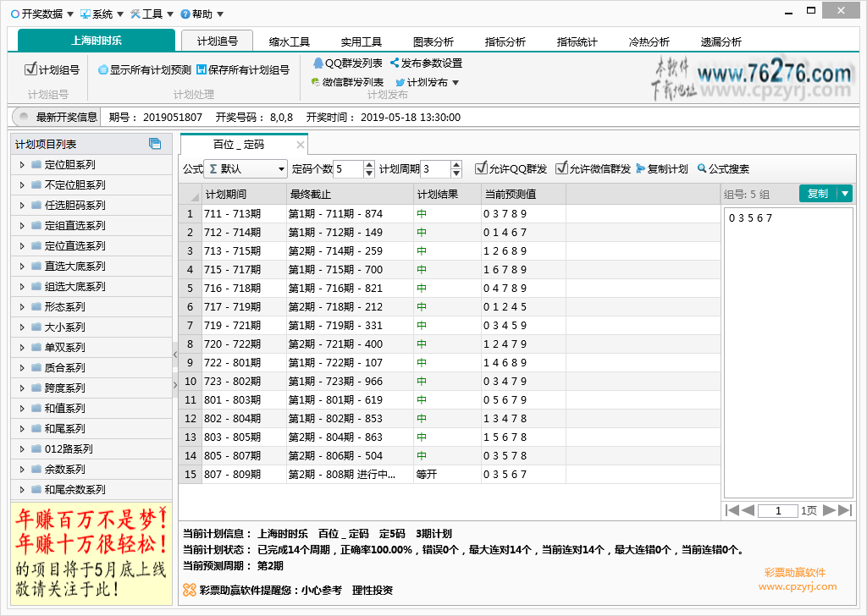
Task: Switch to the 冷热分析 tab
Action: click(649, 41)
